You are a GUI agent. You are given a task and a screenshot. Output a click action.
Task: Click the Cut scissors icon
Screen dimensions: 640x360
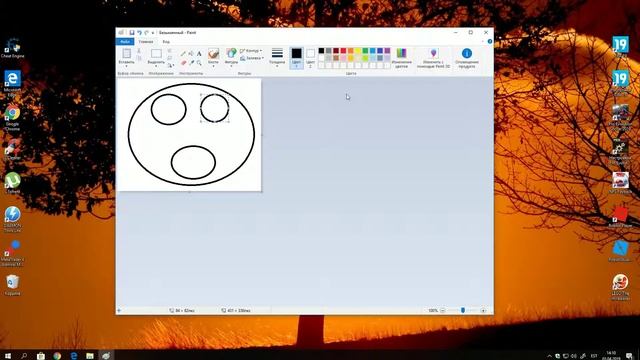(x=139, y=51)
